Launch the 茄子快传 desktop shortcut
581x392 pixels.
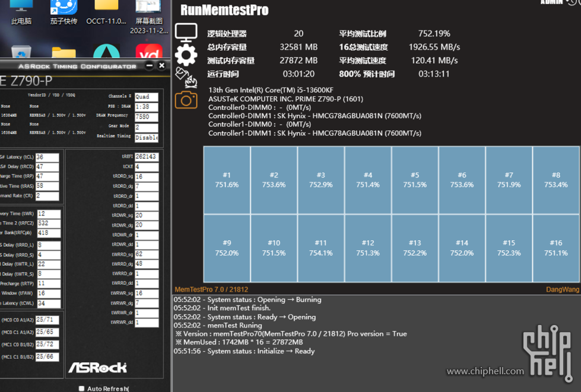coord(64,12)
